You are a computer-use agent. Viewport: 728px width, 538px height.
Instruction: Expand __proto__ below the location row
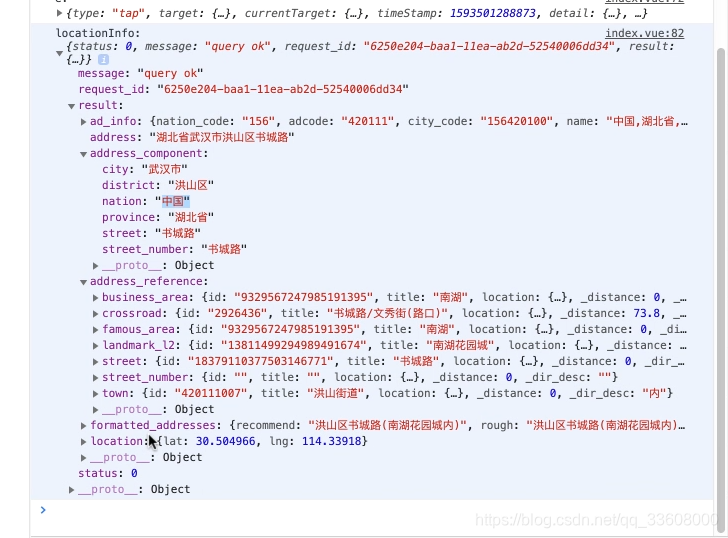(84, 458)
